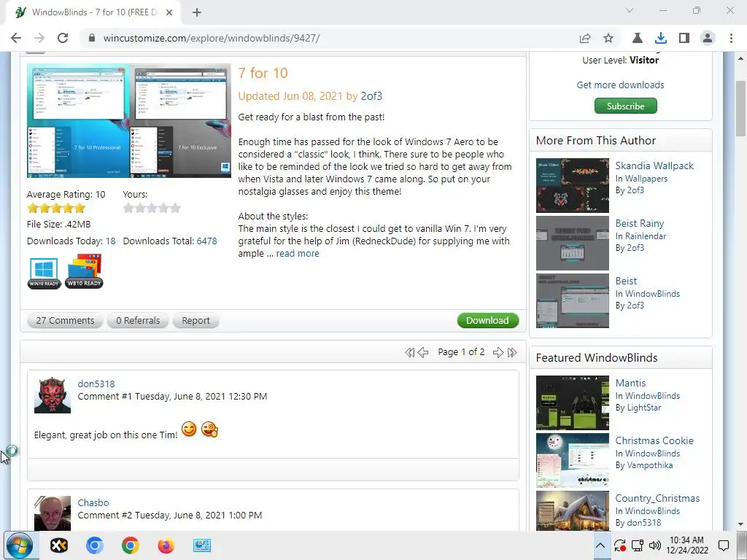This screenshot has width=747, height=560.
Task: Click the 0 Referrals button
Action: tap(138, 321)
